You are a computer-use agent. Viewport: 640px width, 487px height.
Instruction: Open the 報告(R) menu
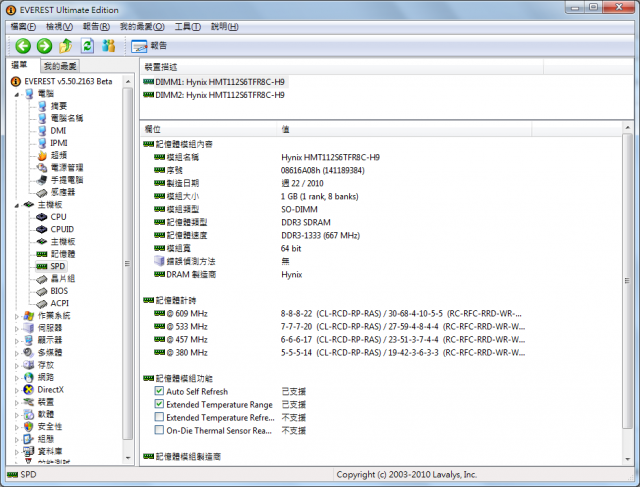96,27
